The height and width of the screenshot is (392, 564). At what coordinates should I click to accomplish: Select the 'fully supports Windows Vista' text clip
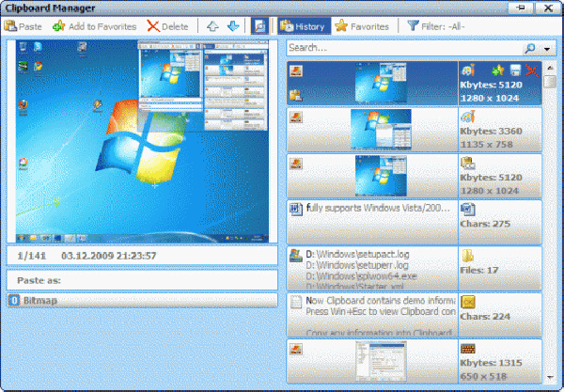tap(372, 222)
